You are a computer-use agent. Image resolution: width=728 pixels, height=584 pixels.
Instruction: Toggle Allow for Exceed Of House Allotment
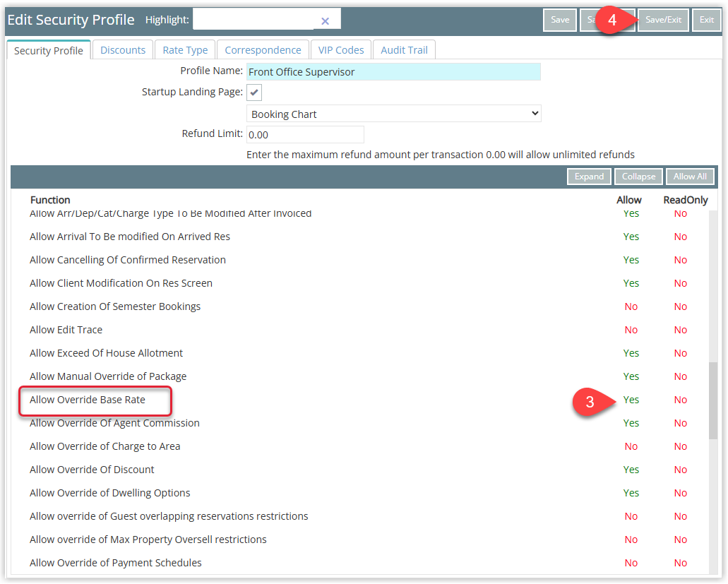(631, 353)
